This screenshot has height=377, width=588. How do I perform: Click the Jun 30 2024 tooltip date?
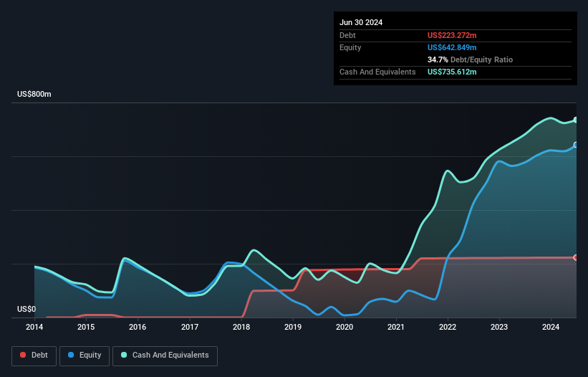[x=361, y=22]
